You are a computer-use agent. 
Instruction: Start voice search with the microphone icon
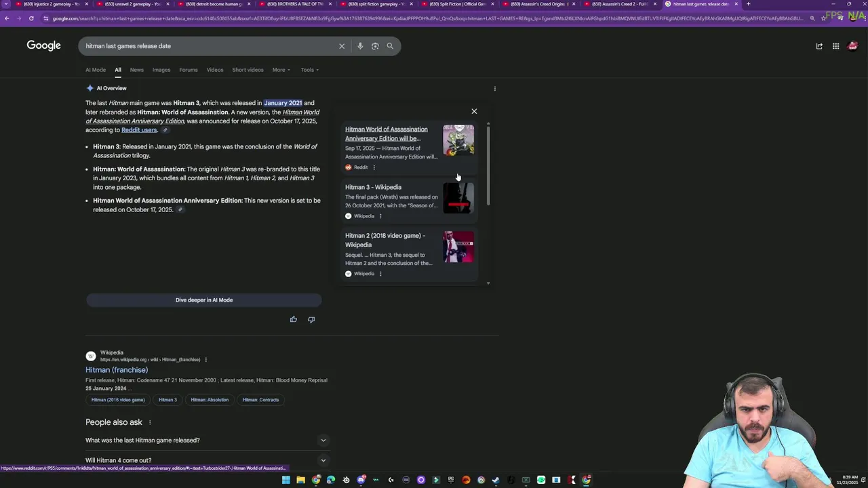360,46
